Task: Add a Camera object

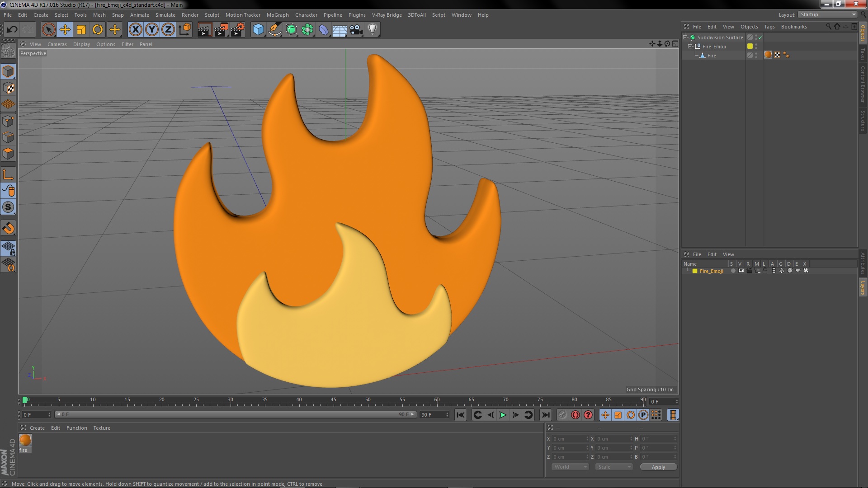Action: point(356,30)
